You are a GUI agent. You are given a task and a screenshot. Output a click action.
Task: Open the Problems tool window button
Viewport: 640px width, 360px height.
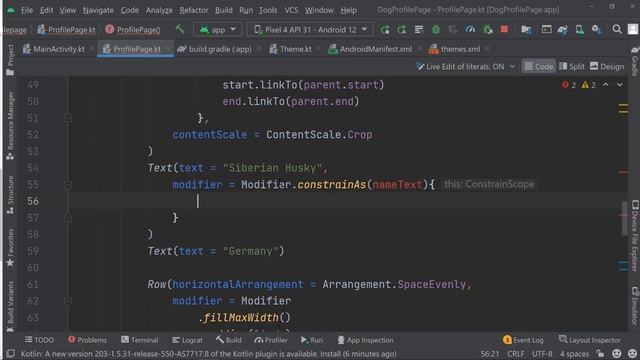pos(87,340)
